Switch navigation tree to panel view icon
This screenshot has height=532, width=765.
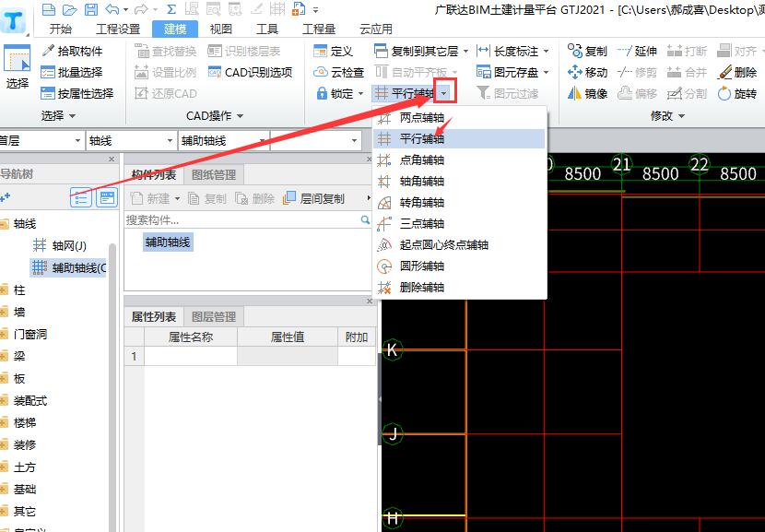coord(107,198)
